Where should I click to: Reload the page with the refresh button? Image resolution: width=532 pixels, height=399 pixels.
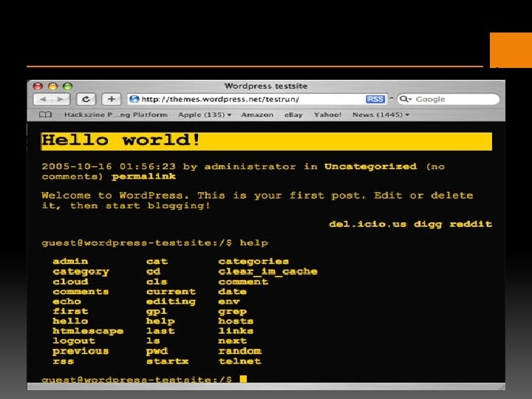click(x=86, y=99)
